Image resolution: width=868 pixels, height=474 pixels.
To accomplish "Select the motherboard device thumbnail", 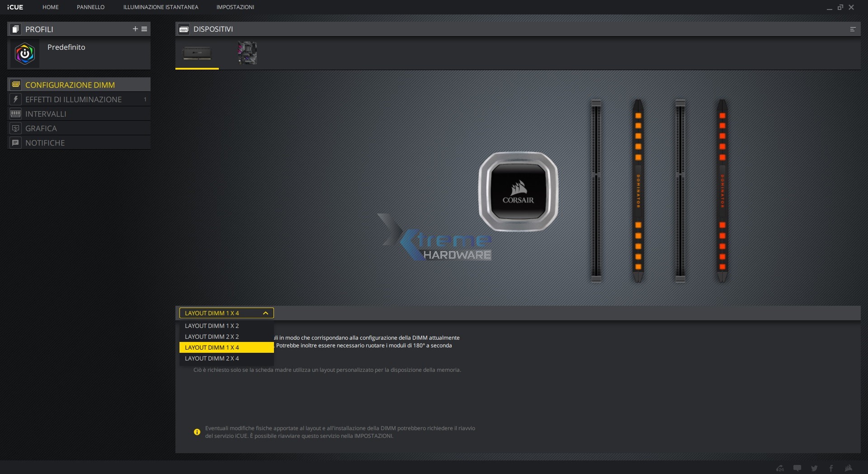I will click(247, 53).
